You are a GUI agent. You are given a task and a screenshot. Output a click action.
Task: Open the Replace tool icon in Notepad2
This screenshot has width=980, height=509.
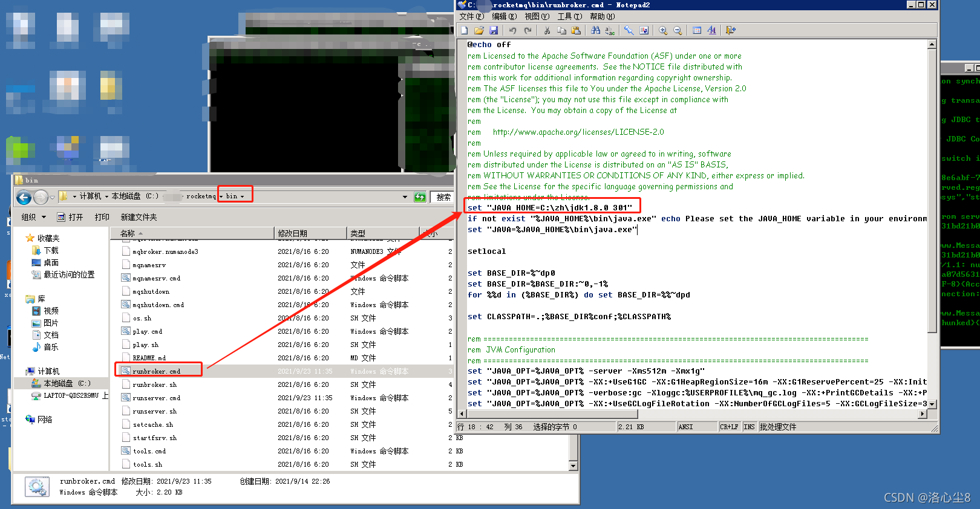pyautogui.click(x=610, y=30)
